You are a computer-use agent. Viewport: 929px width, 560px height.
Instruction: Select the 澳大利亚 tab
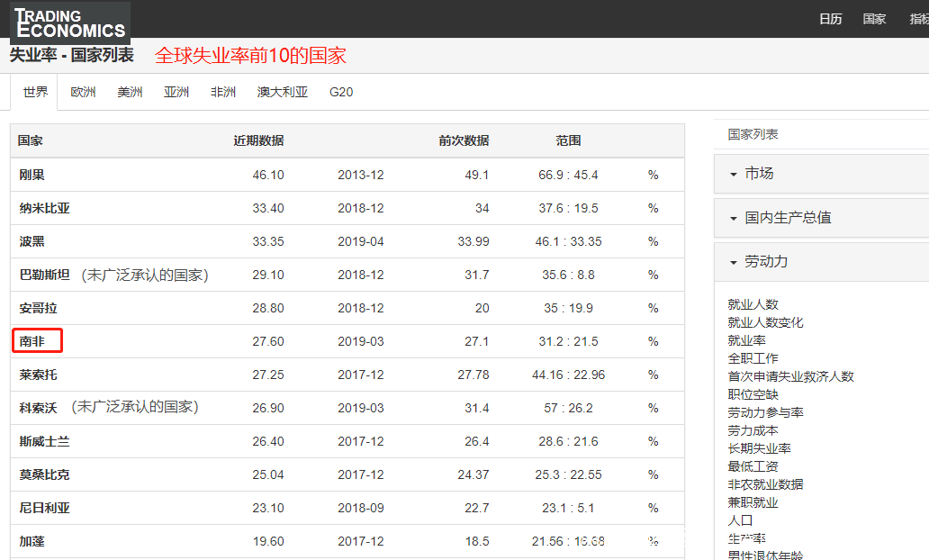click(x=282, y=92)
